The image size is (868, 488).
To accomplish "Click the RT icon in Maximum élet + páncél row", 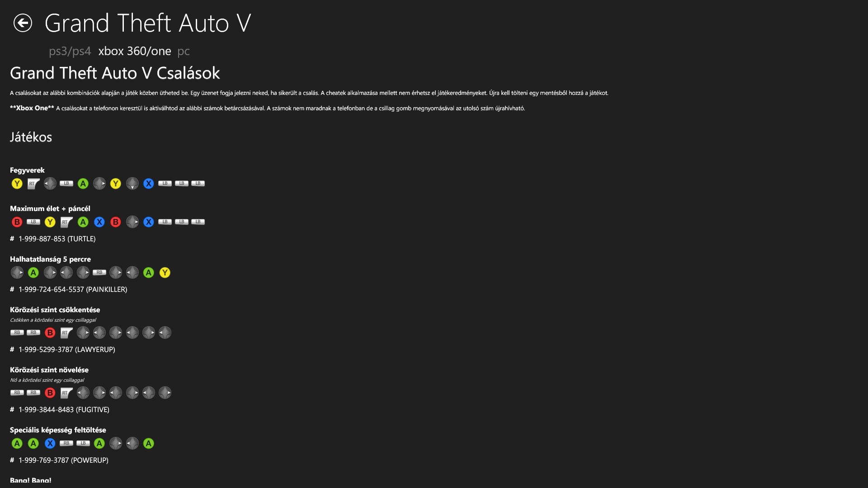I will 66,222.
